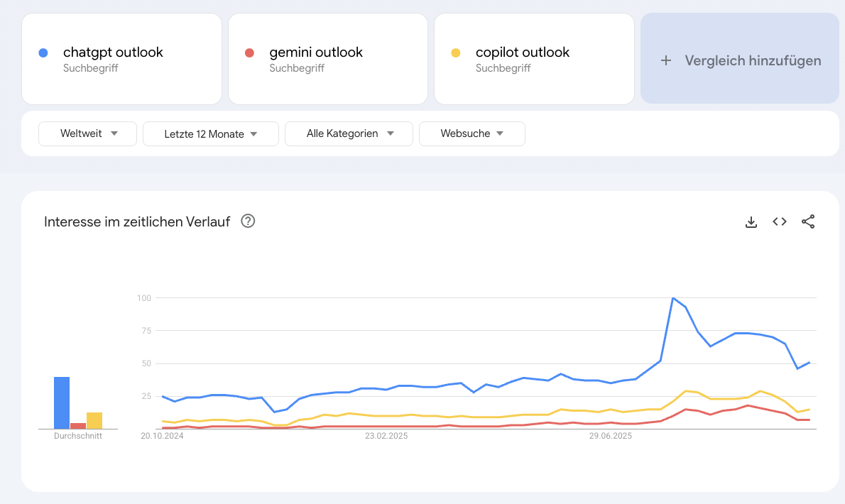This screenshot has height=504, width=845.
Task: Open the Letzte 12 Monate time range dropdown
Action: coord(210,133)
